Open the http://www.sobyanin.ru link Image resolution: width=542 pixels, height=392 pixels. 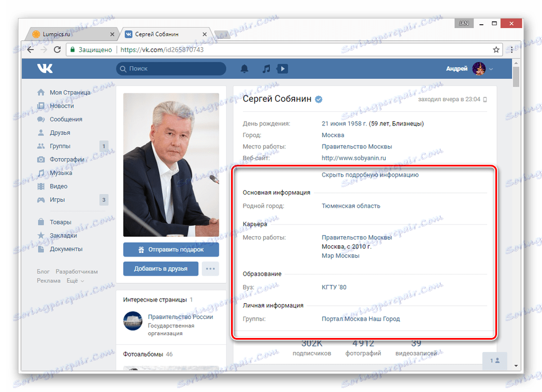[354, 158]
